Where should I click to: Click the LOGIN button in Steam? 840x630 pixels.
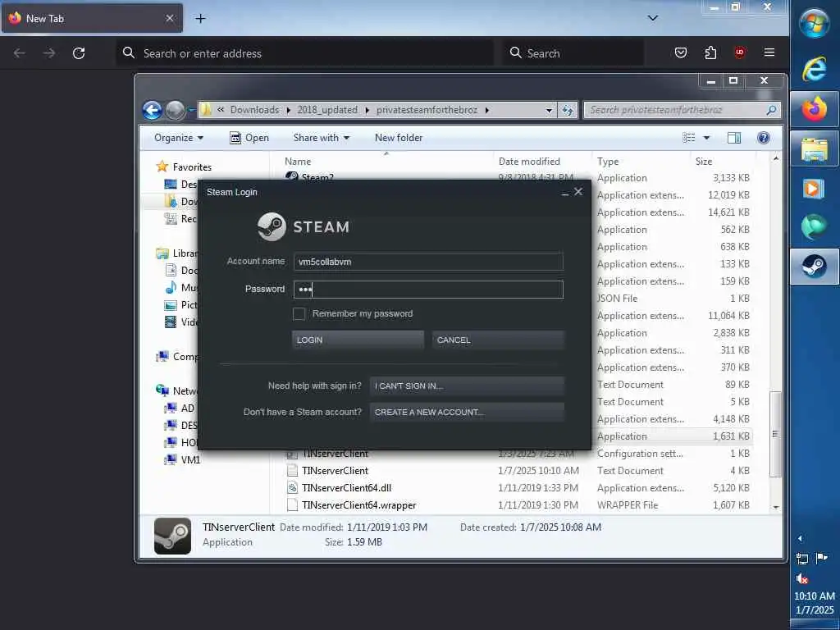click(x=358, y=340)
